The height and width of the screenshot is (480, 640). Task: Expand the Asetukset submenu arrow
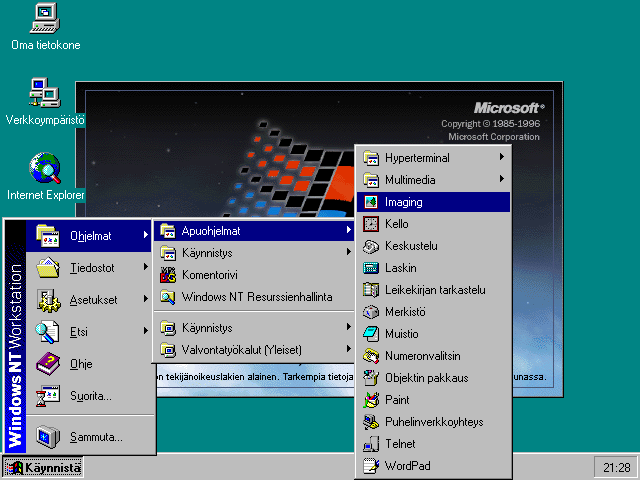(x=146, y=299)
